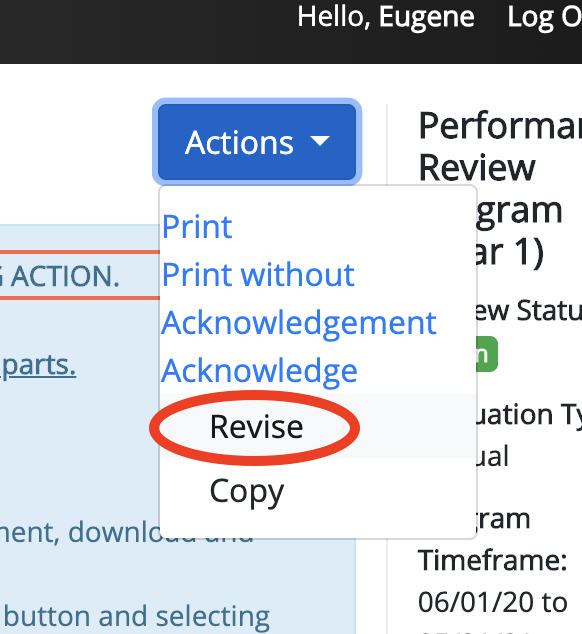Select Print from the Actions menu
Image resolution: width=582 pixels, height=634 pixels.
coord(197,226)
